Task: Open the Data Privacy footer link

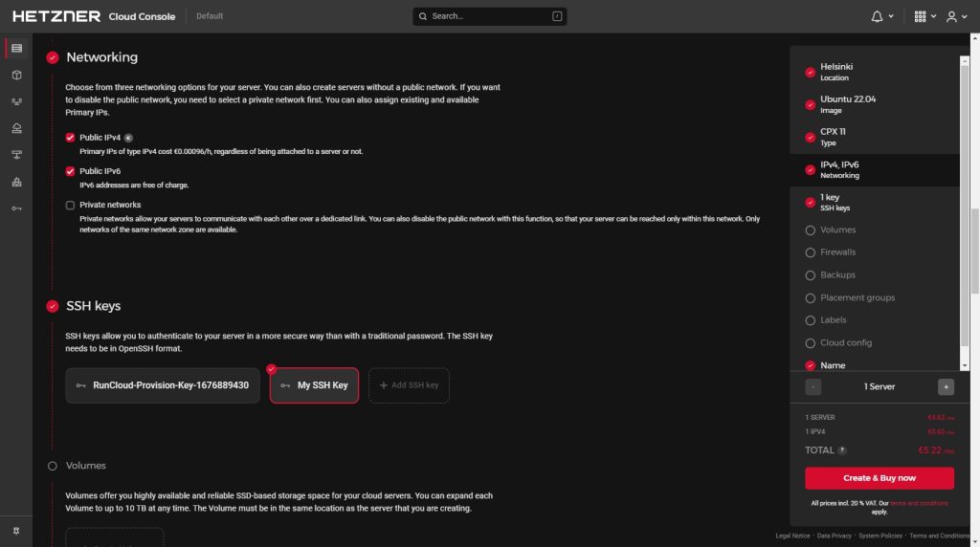Action: (834, 536)
